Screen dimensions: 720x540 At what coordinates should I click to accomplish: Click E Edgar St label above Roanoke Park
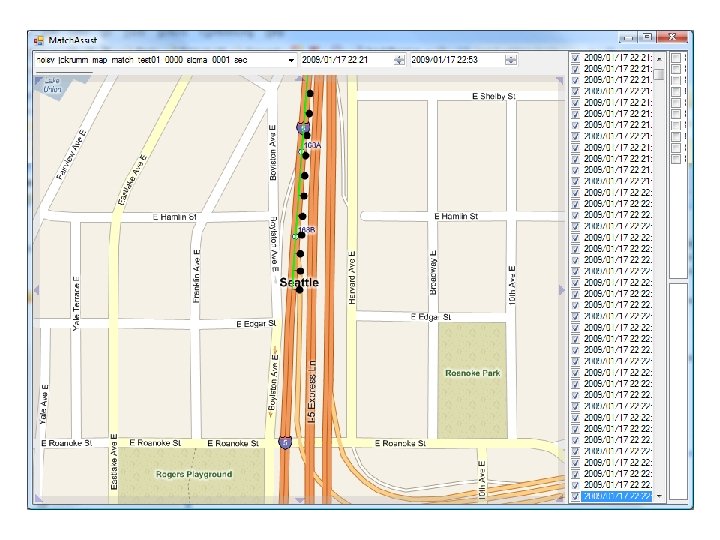[x=431, y=317]
